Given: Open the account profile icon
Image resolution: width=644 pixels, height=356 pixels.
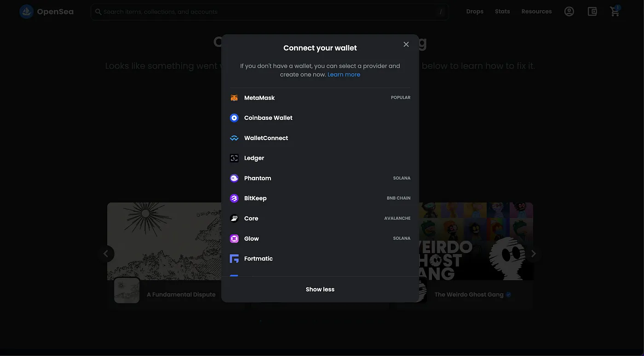Looking at the screenshot, I should pos(569,11).
